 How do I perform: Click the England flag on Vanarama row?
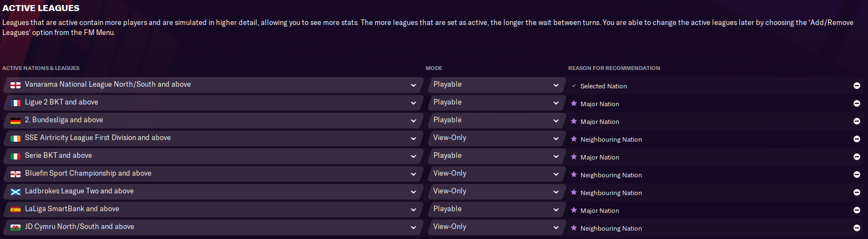coord(16,85)
